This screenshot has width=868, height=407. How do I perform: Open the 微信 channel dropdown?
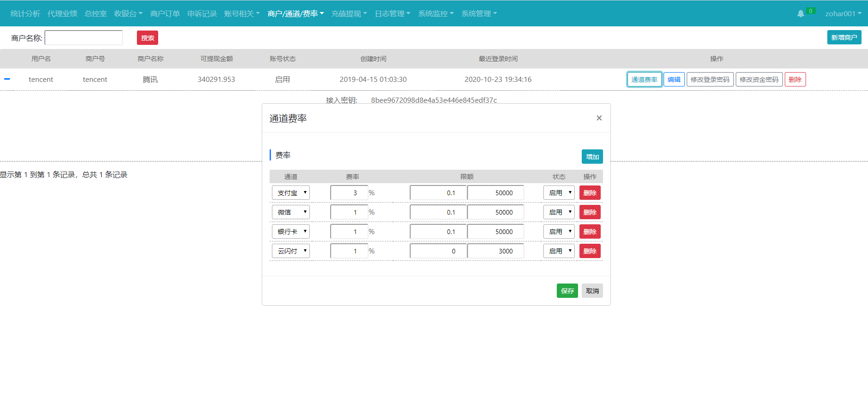(x=290, y=212)
